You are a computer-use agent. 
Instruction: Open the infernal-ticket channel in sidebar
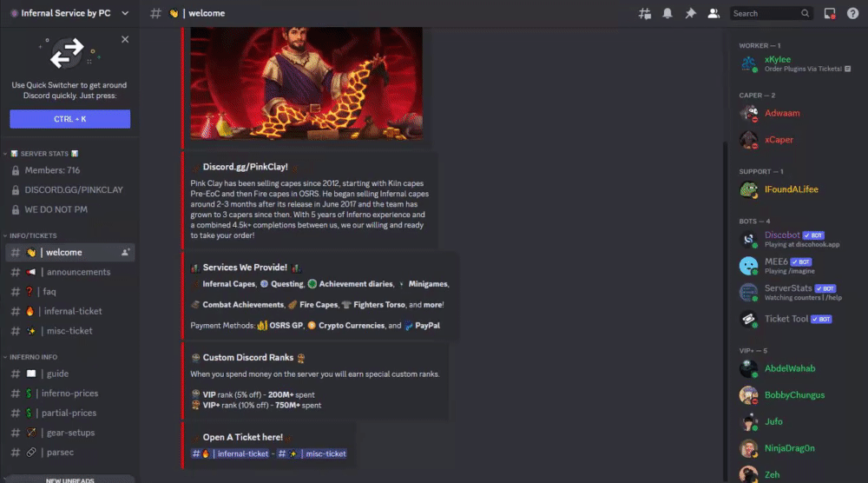point(69,311)
